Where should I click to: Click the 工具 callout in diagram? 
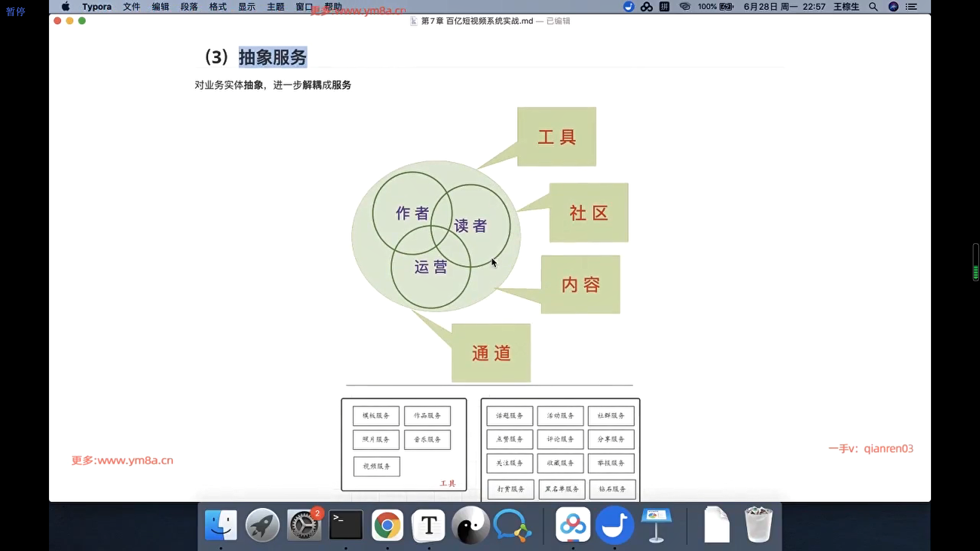coord(556,137)
